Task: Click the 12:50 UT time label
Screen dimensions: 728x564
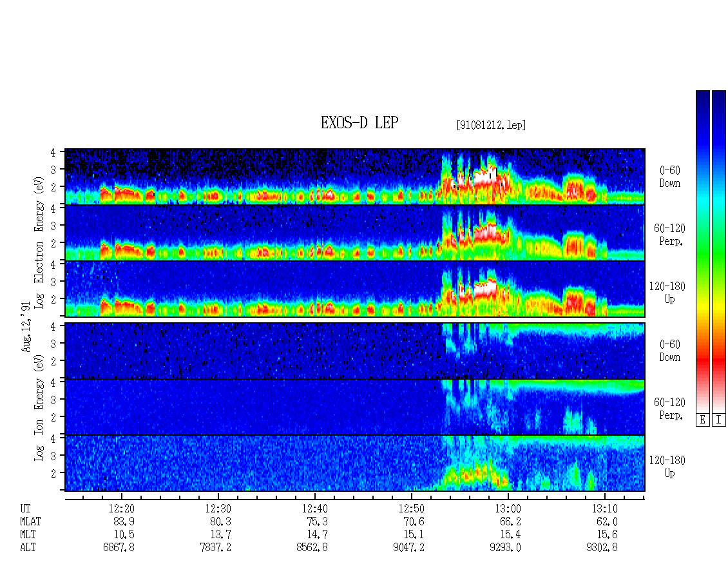Action: pos(412,509)
